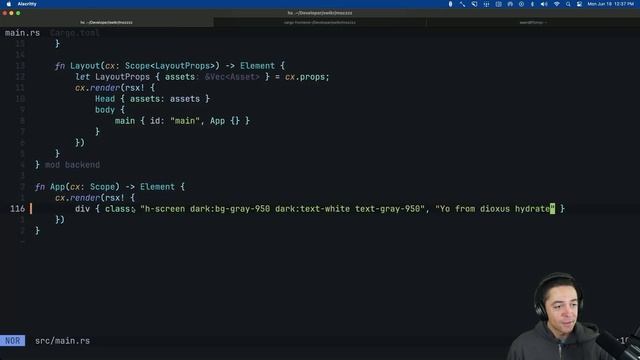Open the Wi-Fi status menu
The image size is (640, 360).
[556, 4]
